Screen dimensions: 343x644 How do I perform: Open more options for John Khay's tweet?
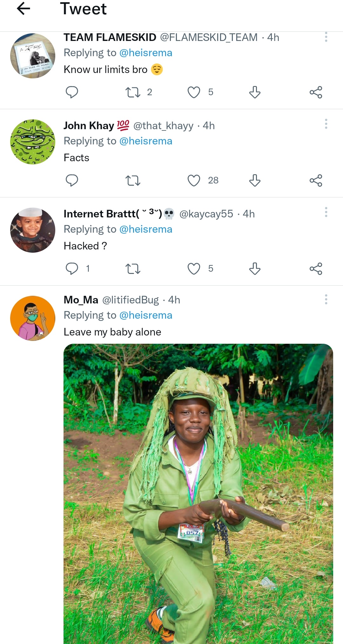[x=326, y=124]
